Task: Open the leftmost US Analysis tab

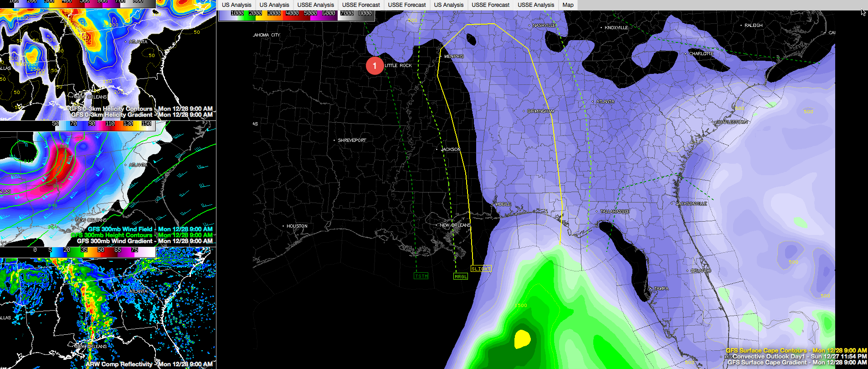Action: (236, 5)
